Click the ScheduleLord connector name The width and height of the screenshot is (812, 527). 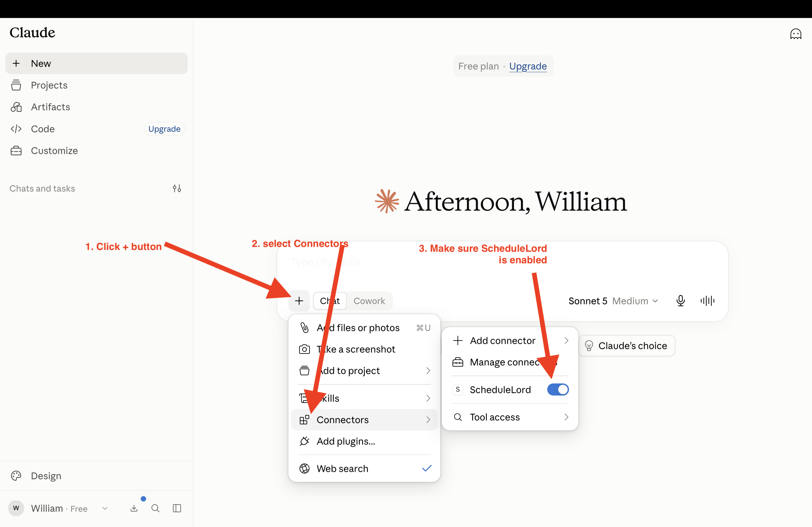tap(500, 390)
